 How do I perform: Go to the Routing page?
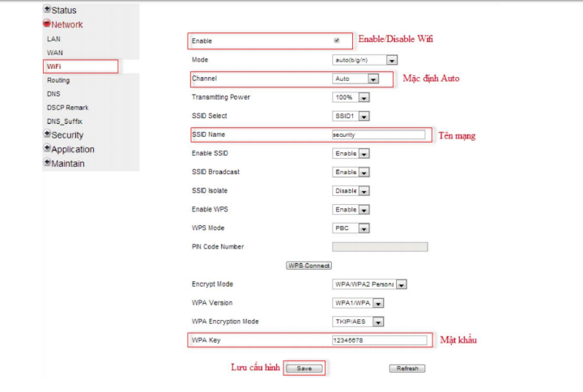[x=58, y=80]
